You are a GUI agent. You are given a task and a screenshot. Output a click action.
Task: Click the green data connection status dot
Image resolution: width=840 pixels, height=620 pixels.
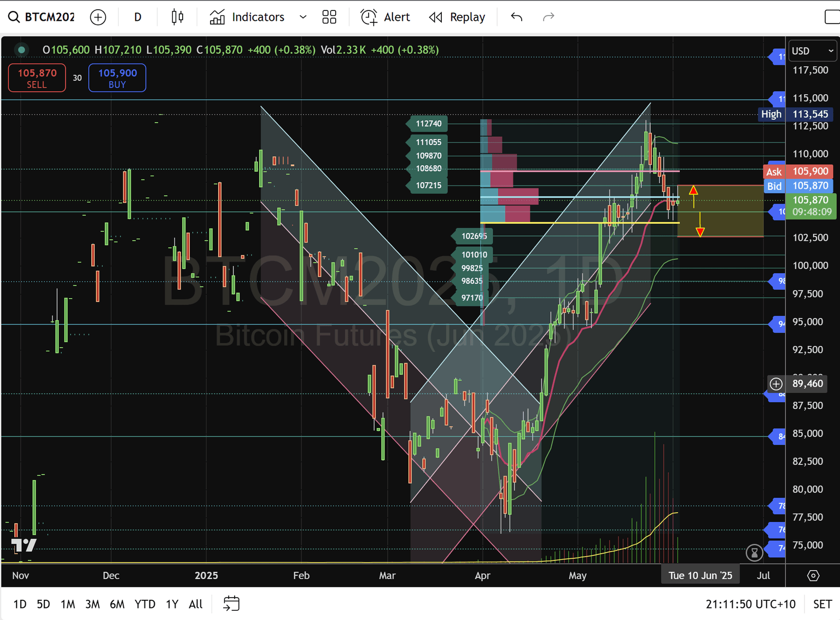click(21, 49)
